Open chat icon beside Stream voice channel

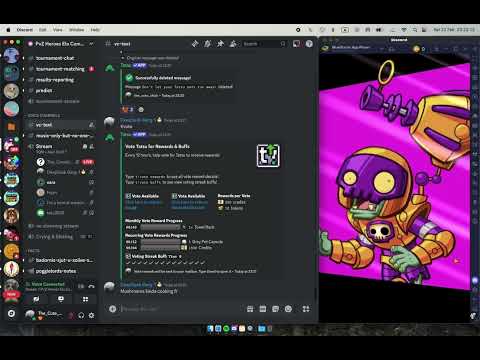[85, 146]
